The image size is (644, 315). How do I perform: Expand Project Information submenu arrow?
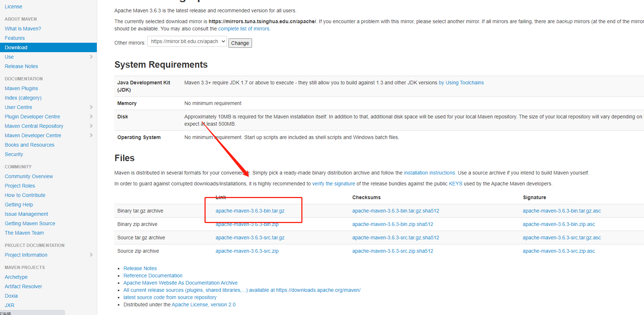click(91, 255)
